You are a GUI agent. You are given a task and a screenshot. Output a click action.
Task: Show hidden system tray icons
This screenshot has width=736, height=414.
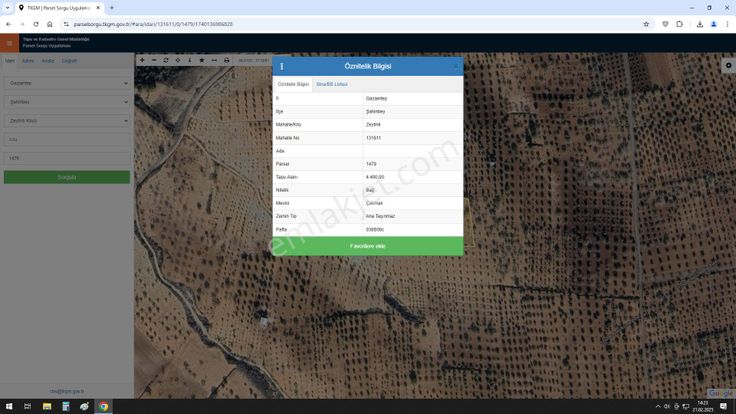click(658, 406)
